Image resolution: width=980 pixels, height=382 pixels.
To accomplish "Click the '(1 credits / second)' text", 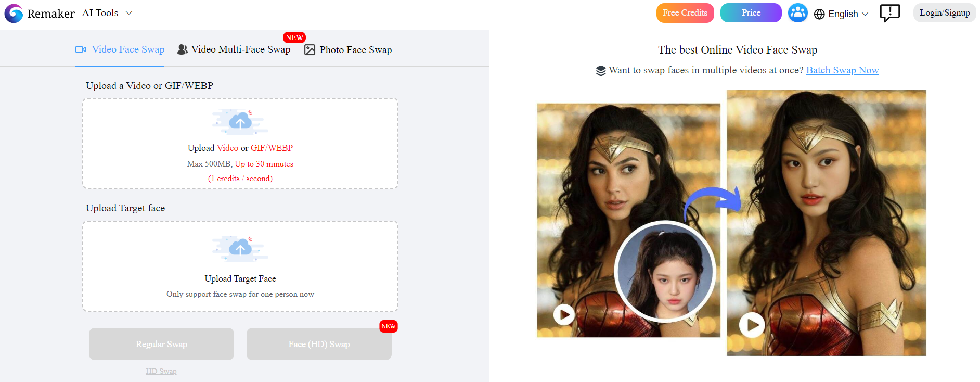I will [240, 179].
